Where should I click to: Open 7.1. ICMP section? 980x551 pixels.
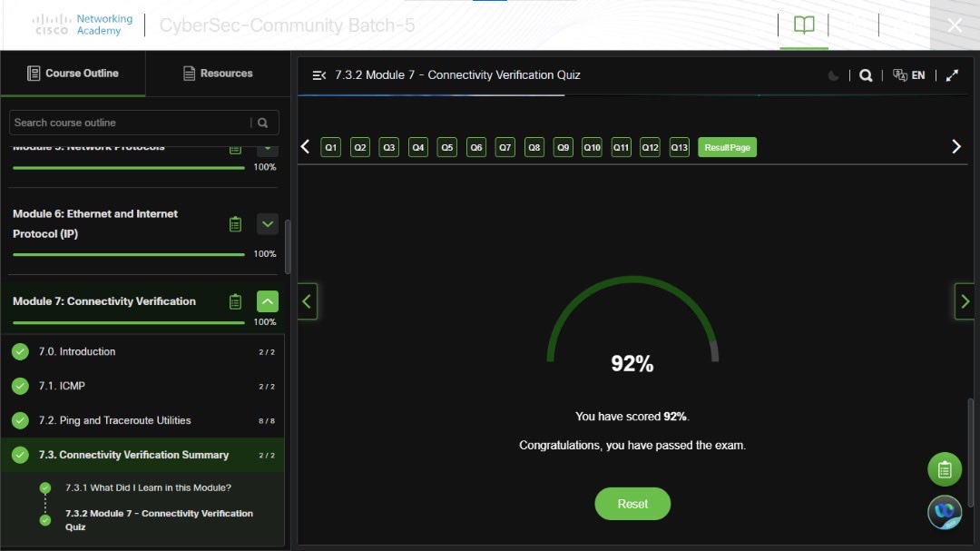pos(142,386)
